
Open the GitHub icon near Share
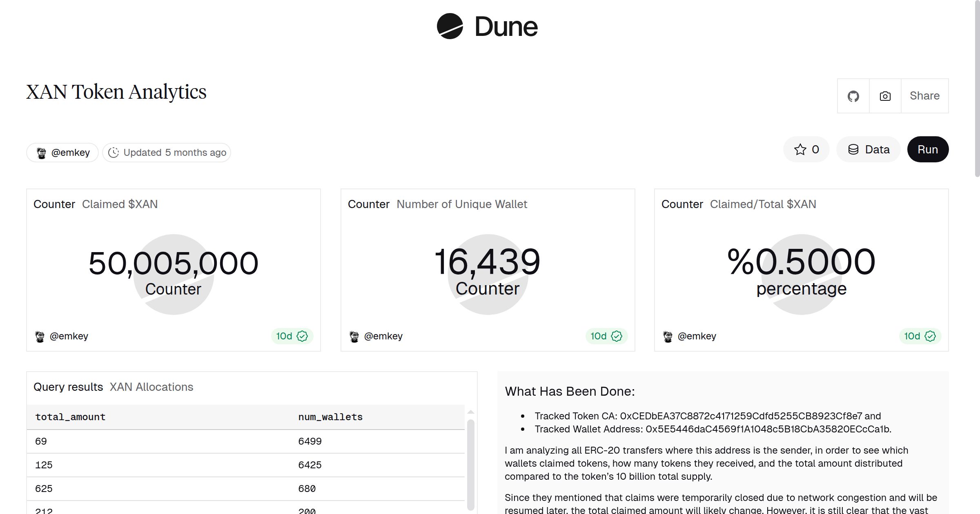[x=853, y=96]
